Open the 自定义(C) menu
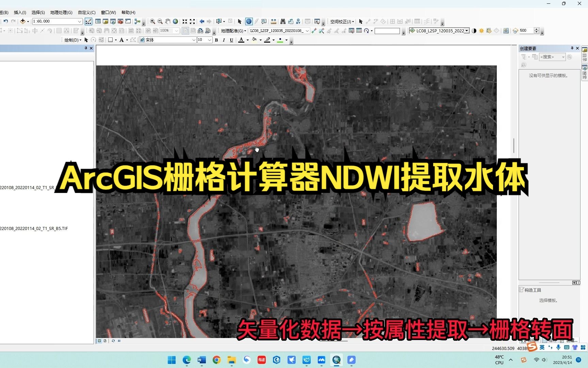The height and width of the screenshot is (368, 588). click(x=86, y=12)
